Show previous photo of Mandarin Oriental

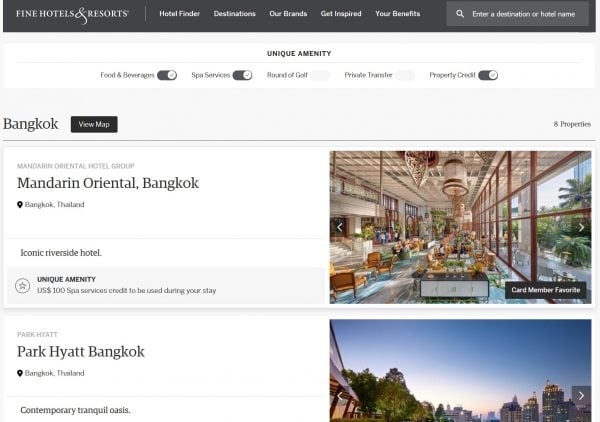coord(339,227)
